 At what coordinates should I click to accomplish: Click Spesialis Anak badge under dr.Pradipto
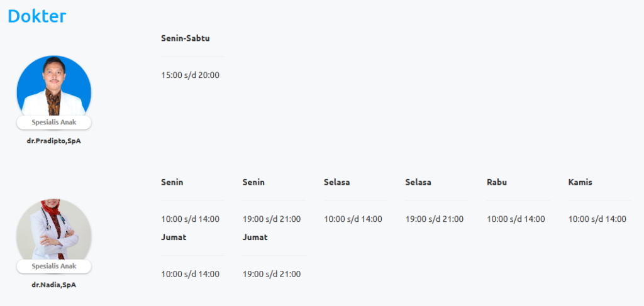53,123
